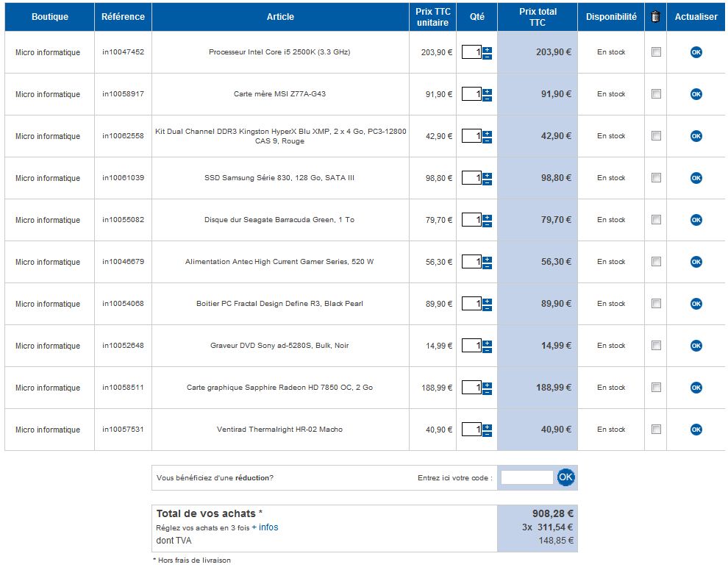The height and width of the screenshot is (573, 728).
Task: Decrease quantity of Alimentation Antec 520 W
Action: [x=487, y=266]
